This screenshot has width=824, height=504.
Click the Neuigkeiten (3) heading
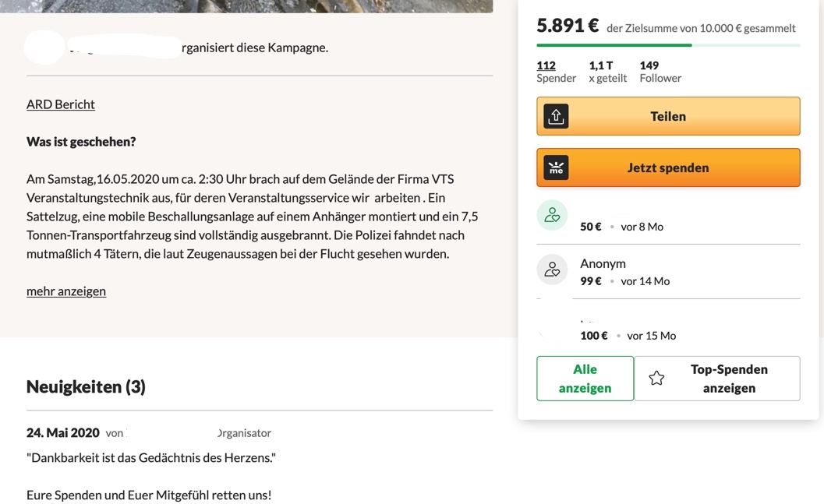[86, 386]
